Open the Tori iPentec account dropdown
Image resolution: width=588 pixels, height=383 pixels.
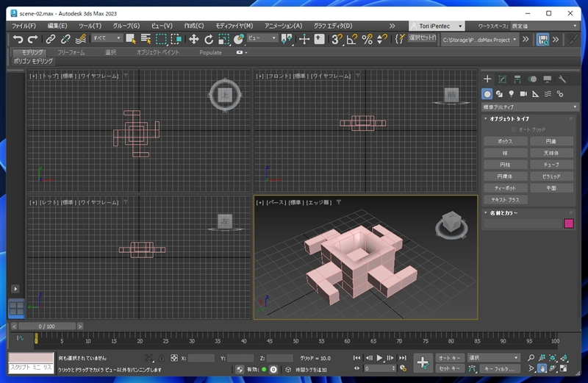(437, 26)
